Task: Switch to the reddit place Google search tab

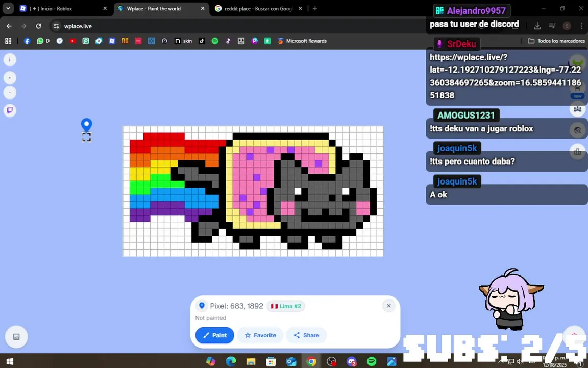Action: [258, 8]
